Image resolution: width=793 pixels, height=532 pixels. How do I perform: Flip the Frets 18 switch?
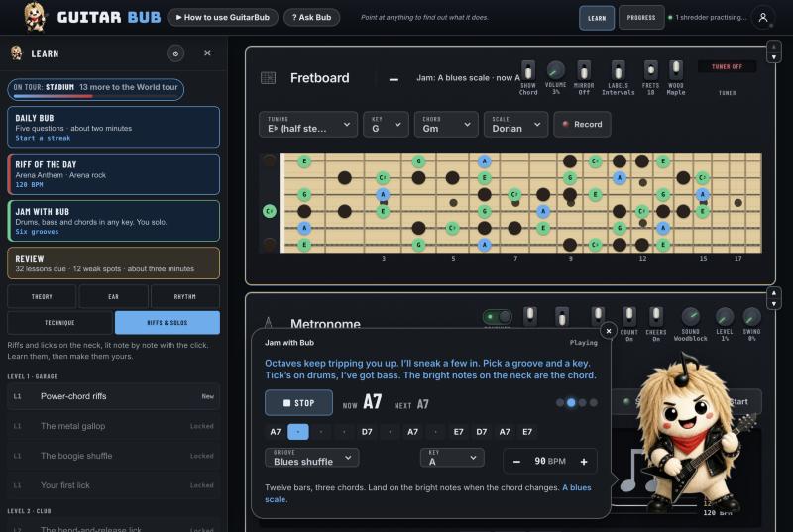pos(651,70)
